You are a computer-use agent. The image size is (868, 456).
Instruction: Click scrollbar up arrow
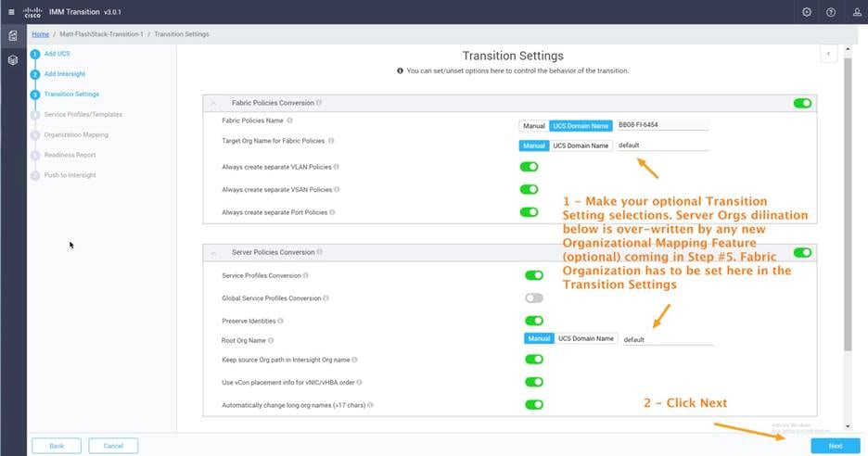click(x=848, y=50)
